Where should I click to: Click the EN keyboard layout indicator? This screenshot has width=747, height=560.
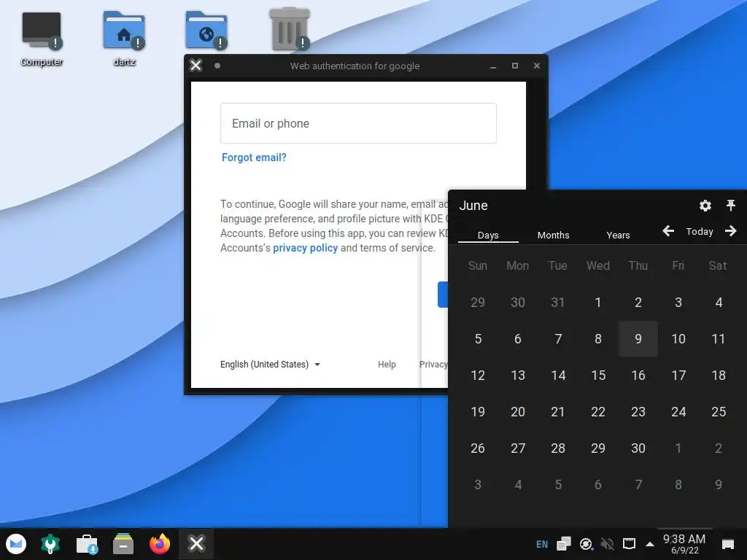[x=542, y=544]
